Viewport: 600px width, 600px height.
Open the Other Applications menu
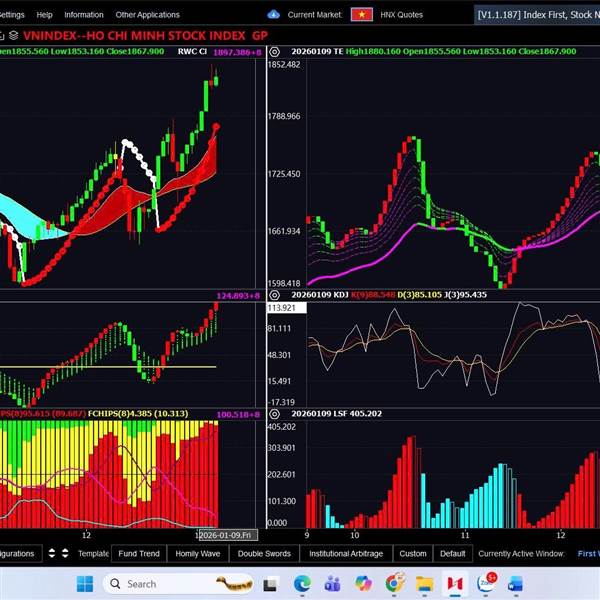pyautogui.click(x=147, y=15)
